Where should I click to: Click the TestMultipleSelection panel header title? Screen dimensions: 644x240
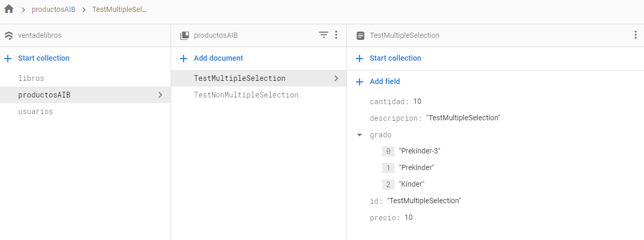(x=404, y=36)
